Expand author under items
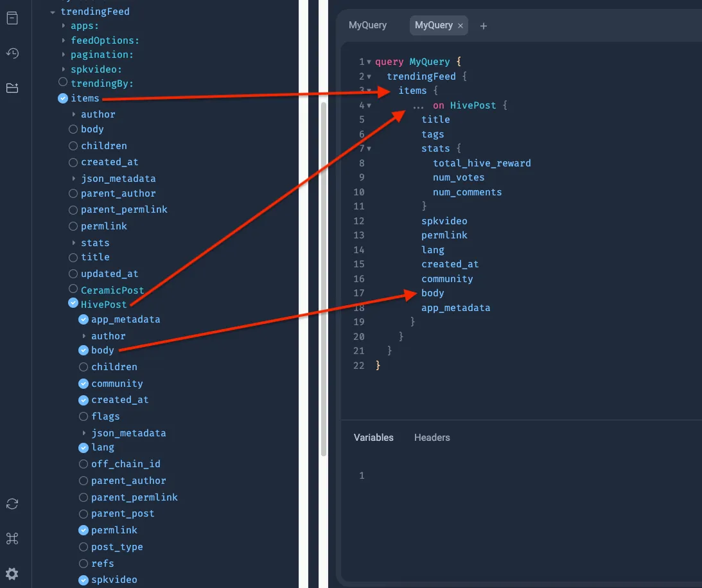This screenshot has width=702, height=588. click(74, 114)
